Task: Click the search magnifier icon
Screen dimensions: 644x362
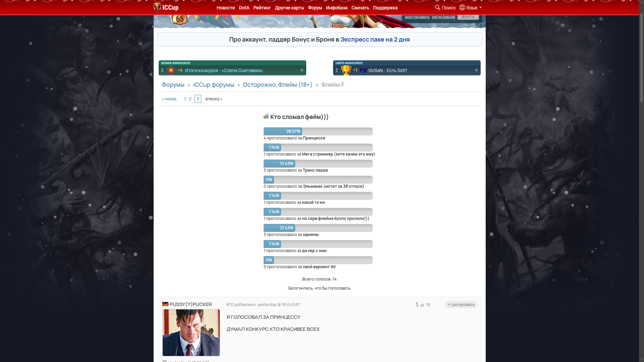Action: coord(437,7)
